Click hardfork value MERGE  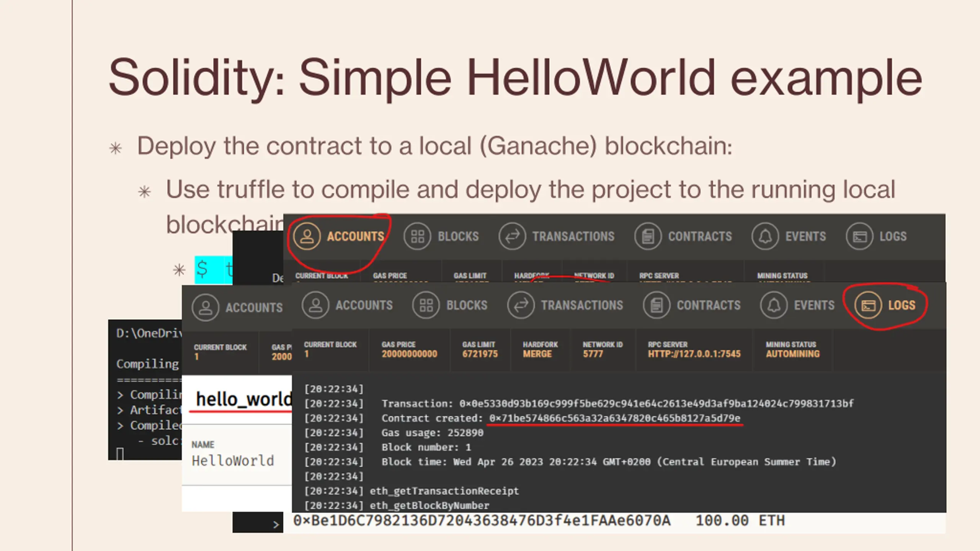pyautogui.click(x=537, y=354)
